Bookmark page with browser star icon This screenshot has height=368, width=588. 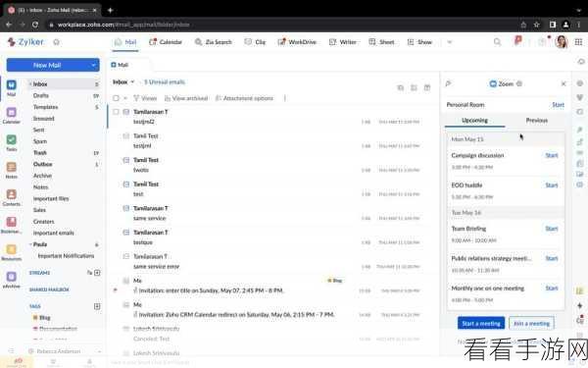point(537,25)
